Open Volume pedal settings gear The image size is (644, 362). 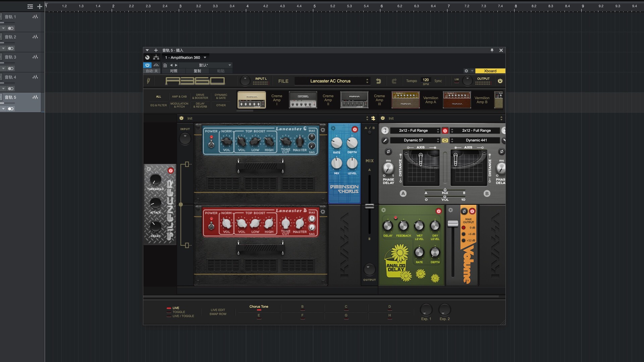[x=450, y=210]
